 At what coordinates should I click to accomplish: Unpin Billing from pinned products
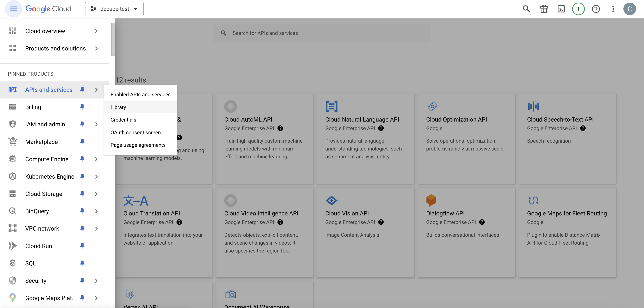[x=82, y=107]
